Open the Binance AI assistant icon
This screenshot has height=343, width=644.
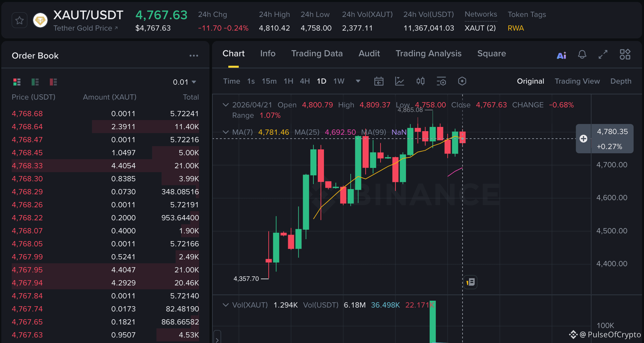[562, 55]
